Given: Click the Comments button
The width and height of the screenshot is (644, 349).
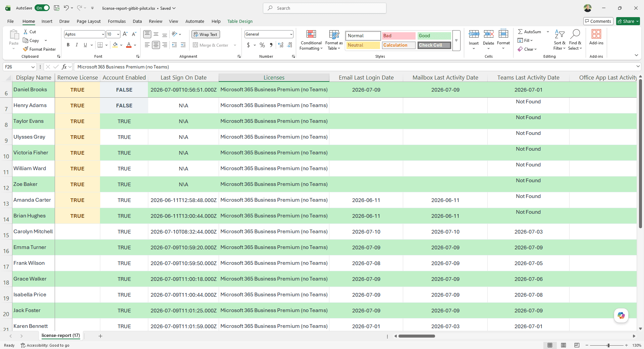Looking at the screenshot, I should tap(598, 21).
